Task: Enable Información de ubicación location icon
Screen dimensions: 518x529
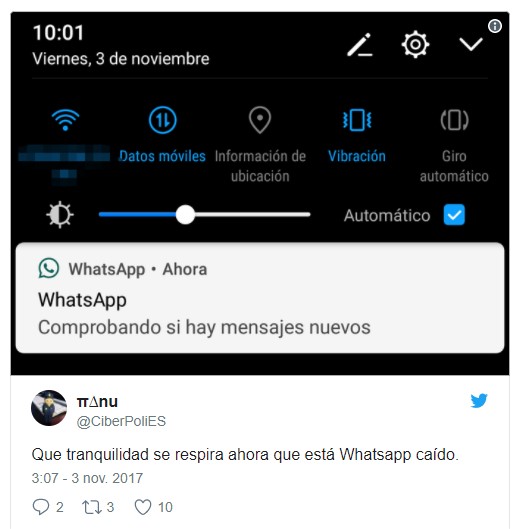Action: (260, 120)
